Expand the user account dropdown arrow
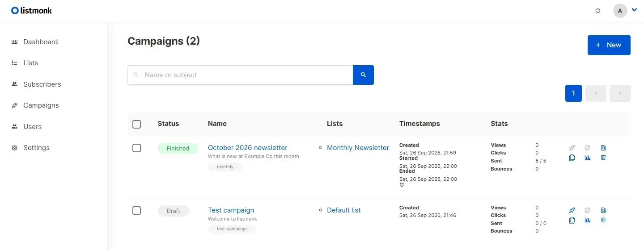The image size is (644, 250). coord(634,10)
